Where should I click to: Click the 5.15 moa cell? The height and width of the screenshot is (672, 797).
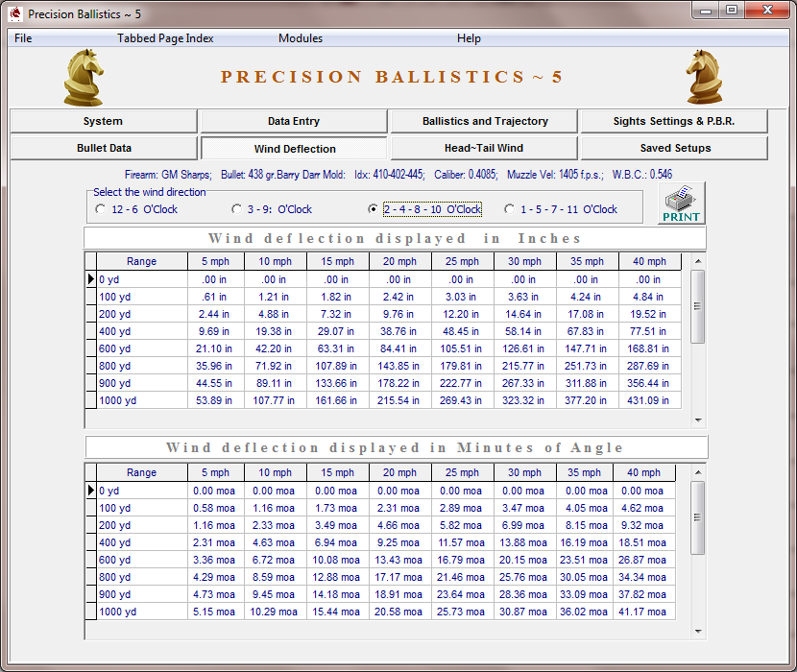point(215,612)
